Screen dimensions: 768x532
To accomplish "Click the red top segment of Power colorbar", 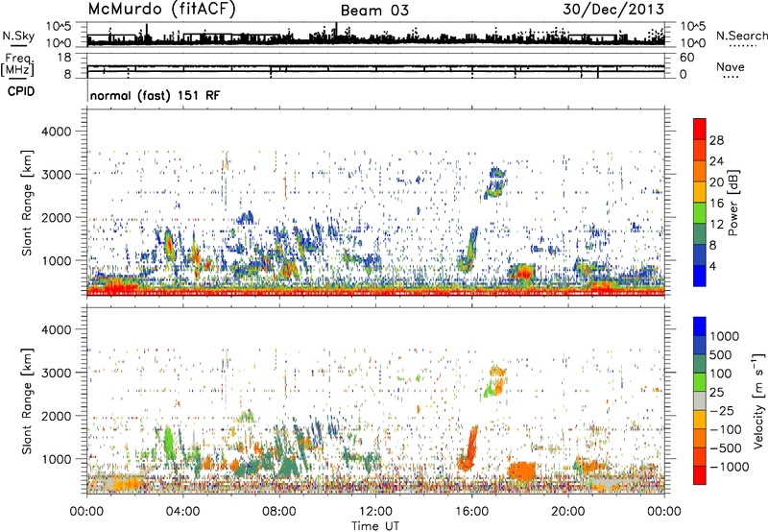I will (x=700, y=130).
